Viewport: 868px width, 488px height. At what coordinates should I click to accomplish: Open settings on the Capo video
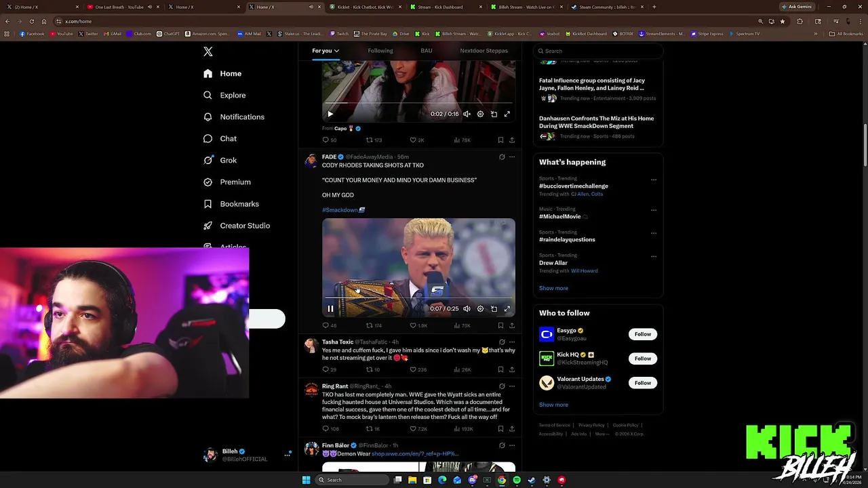(480, 114)
